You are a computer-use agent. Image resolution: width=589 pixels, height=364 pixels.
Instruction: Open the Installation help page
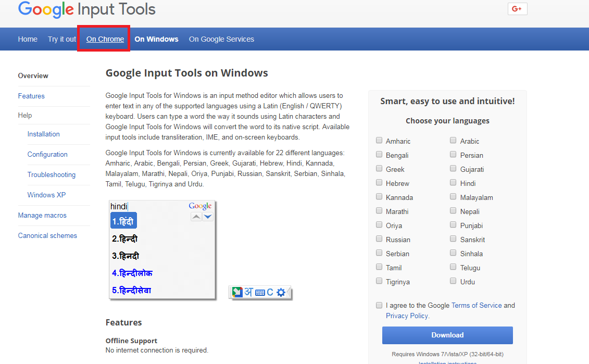44,134
